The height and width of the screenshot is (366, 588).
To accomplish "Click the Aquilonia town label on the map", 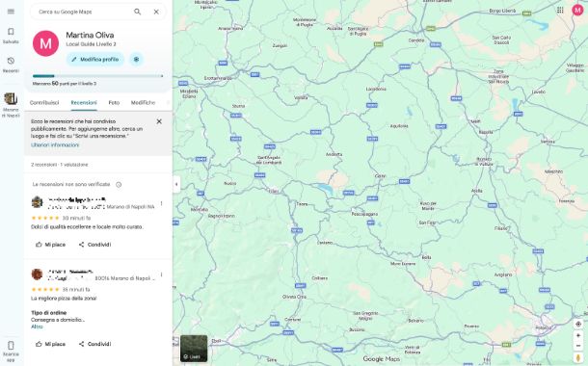I will tap(399, 126).
